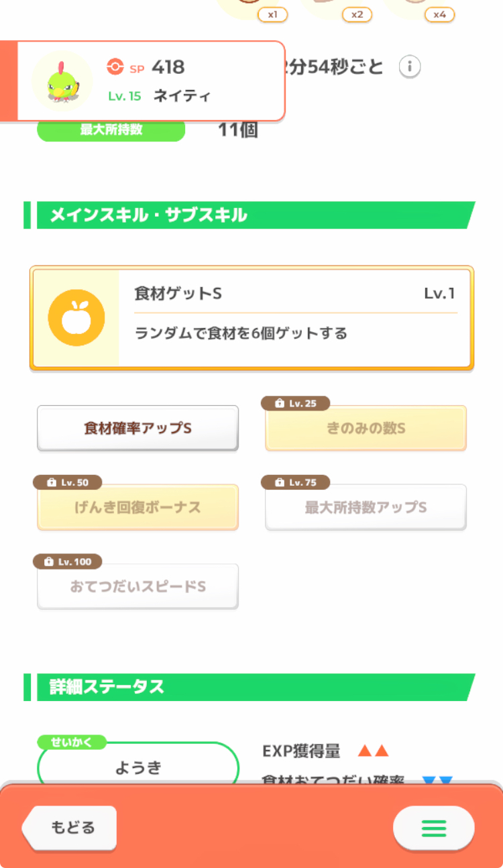Tap the SP Poké Ball icon
This screenshot has height=868, width=503.
(x=115, y=66)
